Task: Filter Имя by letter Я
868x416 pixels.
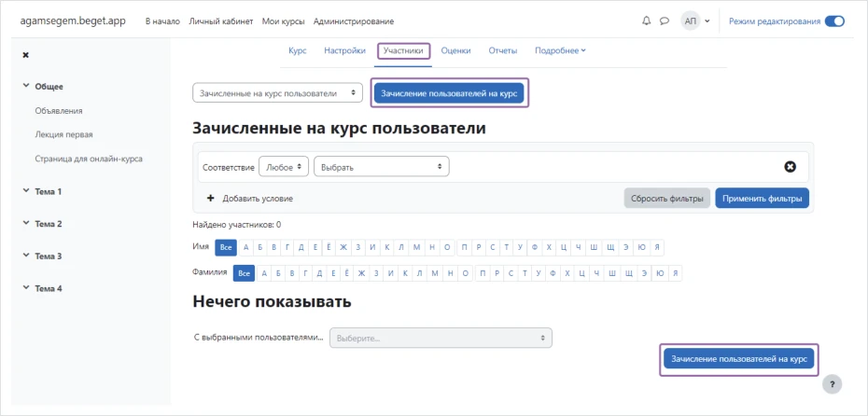Action: tap(656, 248)
